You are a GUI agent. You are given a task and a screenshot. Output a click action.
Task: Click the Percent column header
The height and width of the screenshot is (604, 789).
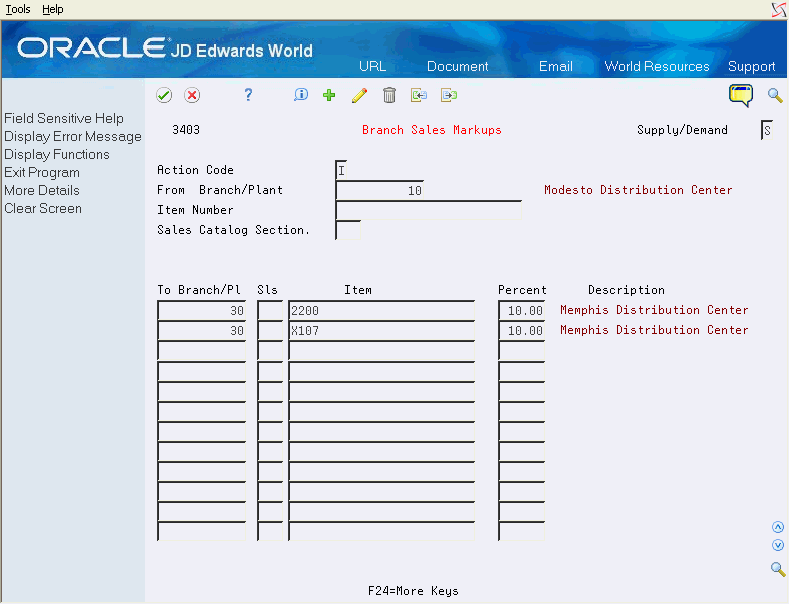(x=522, y=290)
